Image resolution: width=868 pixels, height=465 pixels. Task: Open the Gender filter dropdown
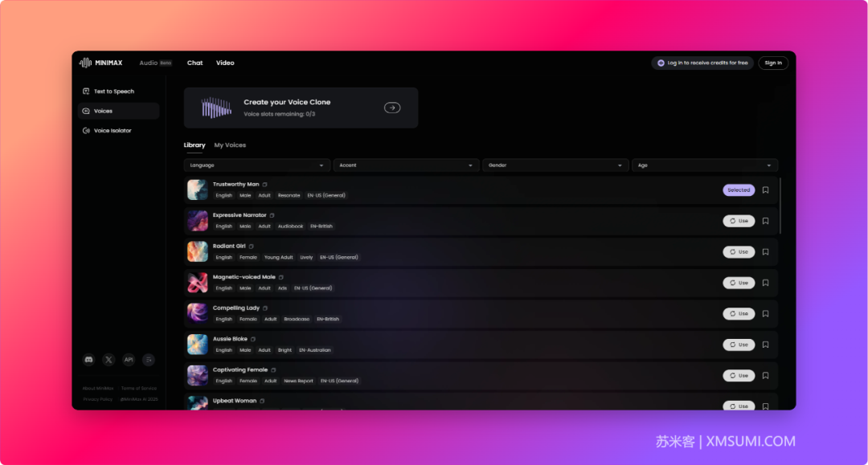click(555, 165)
